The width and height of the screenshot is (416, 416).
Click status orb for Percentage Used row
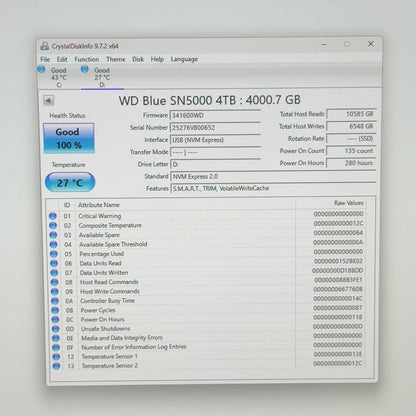tap(54, 254)
